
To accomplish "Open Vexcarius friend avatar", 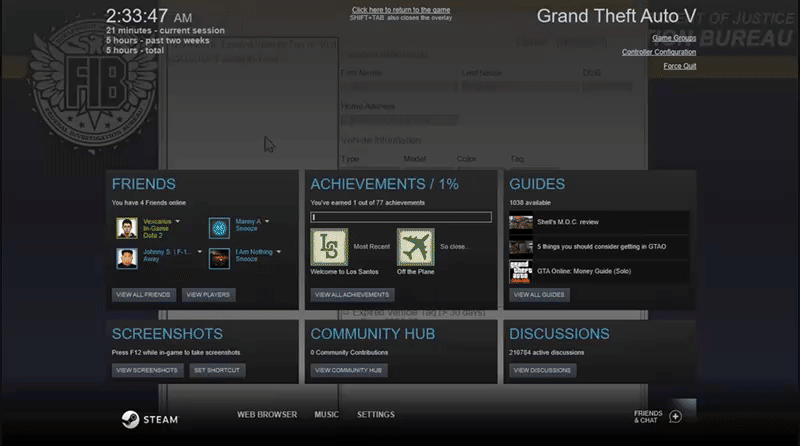I will (x=127, y=228).
